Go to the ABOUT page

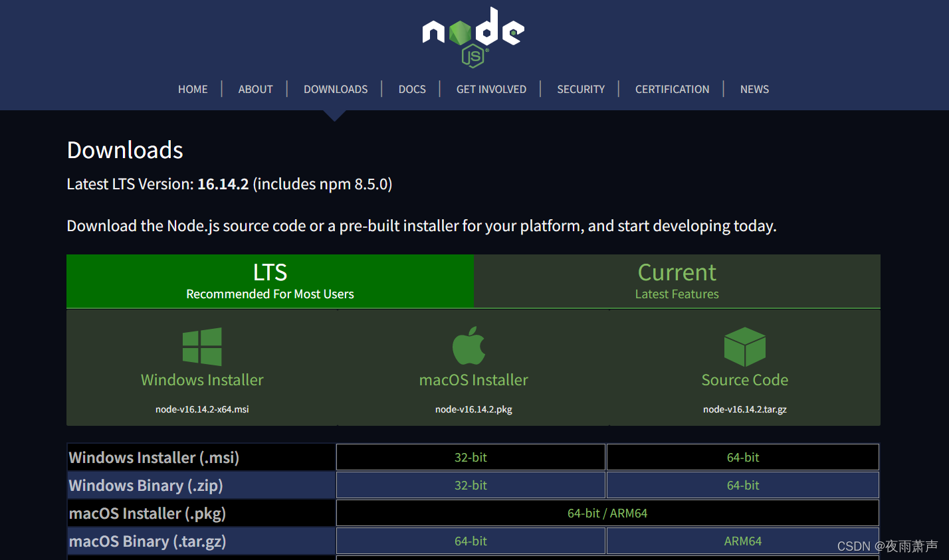point(256,89)
